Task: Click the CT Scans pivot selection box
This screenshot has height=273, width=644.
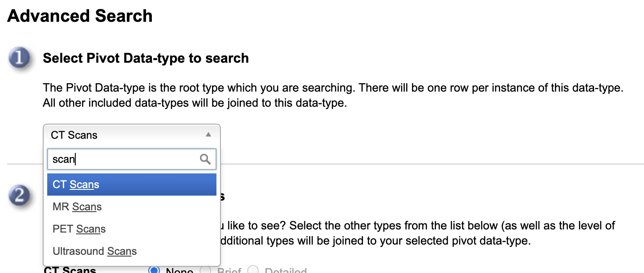Action: click(x=125, y=135)
